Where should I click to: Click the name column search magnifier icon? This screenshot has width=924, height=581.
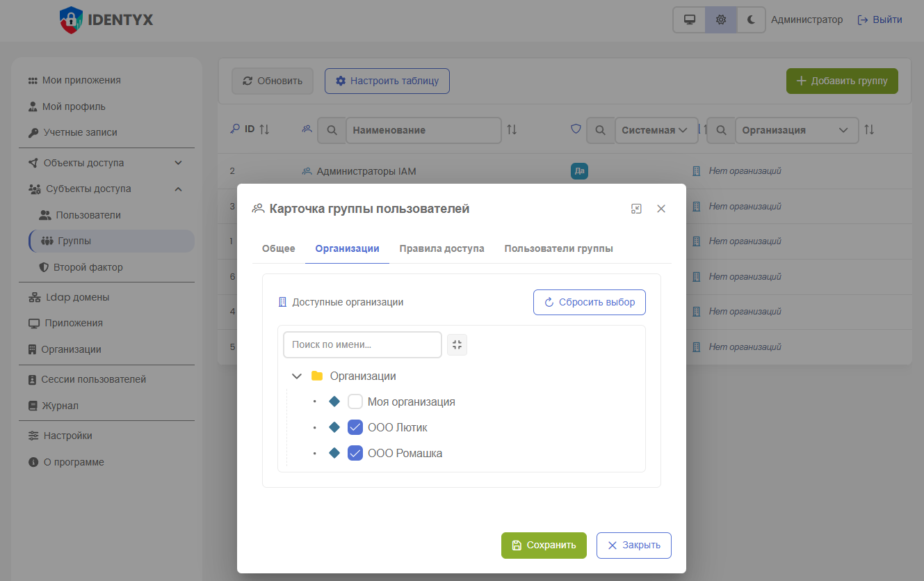pyautogui.click(x=332, y=130)
